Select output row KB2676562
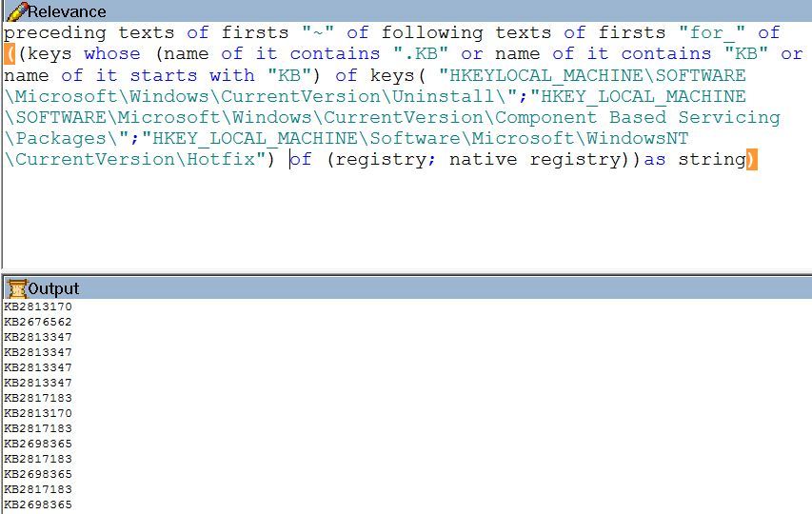812x514 pixels. click(38, 322)
